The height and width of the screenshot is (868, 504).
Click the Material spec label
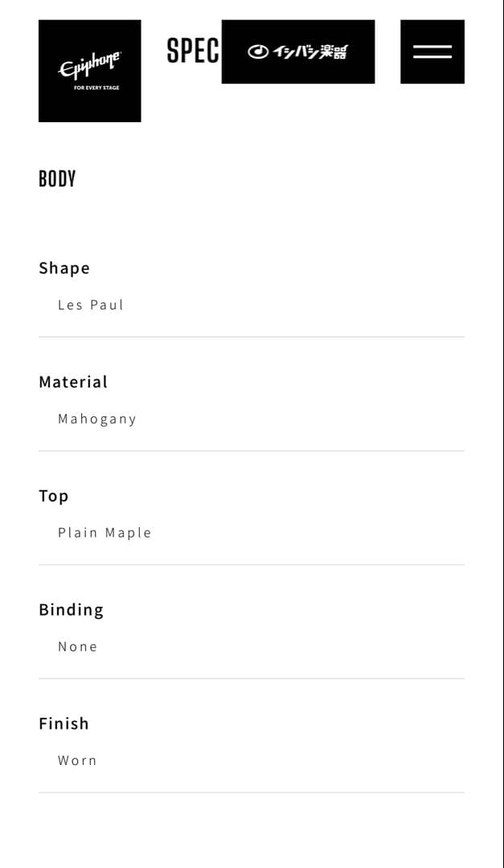(73, 382)
